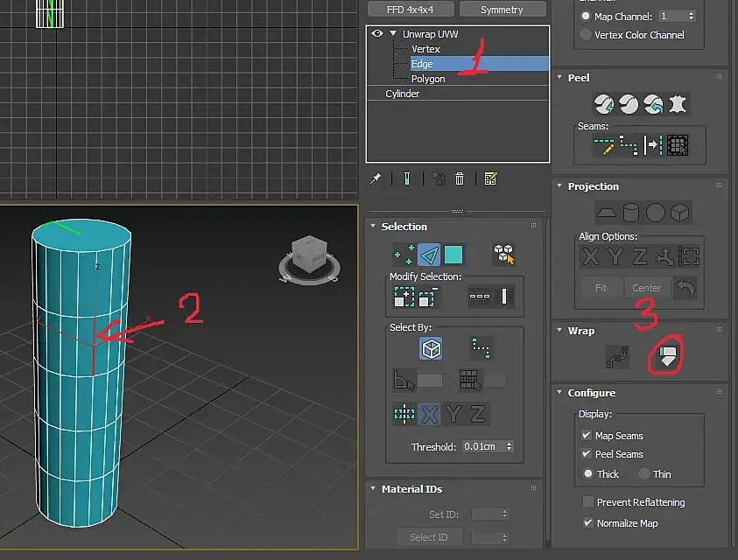The image size is (738, 560).
Task: Collapse the Unwrap UVW modifier tree
Action: pyautogui.click(x=394, y=34)
